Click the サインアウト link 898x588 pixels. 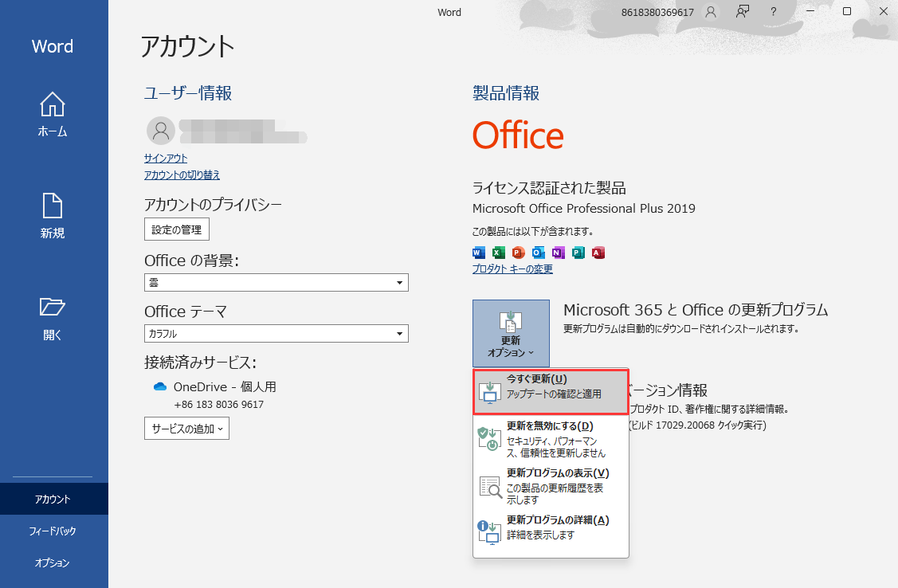click(166, 159)
